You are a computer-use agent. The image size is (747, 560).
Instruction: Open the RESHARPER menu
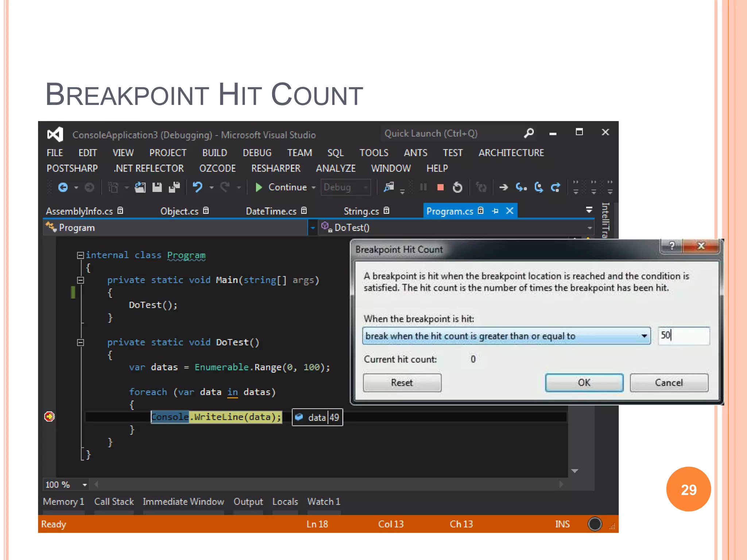click(x=276, y=168)
